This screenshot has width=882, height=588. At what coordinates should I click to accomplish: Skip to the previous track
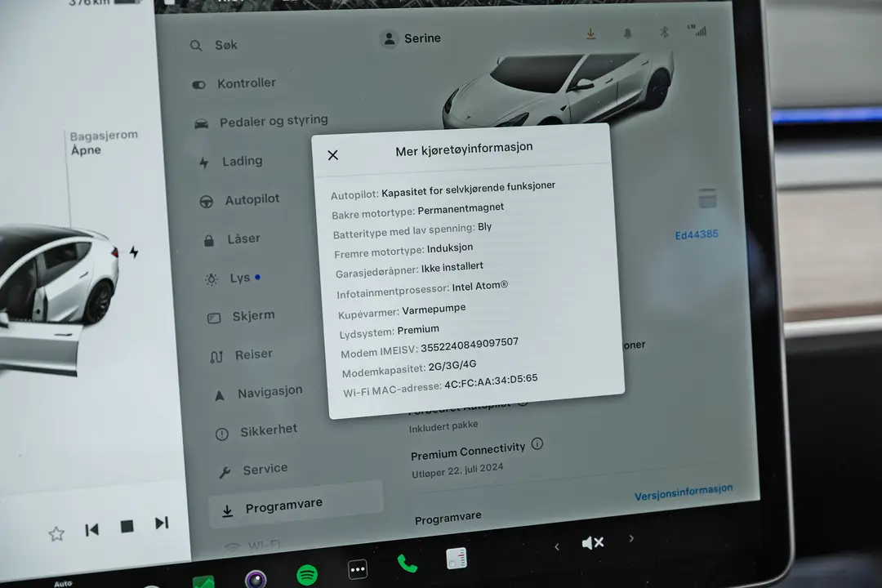(x=91, y=529)
